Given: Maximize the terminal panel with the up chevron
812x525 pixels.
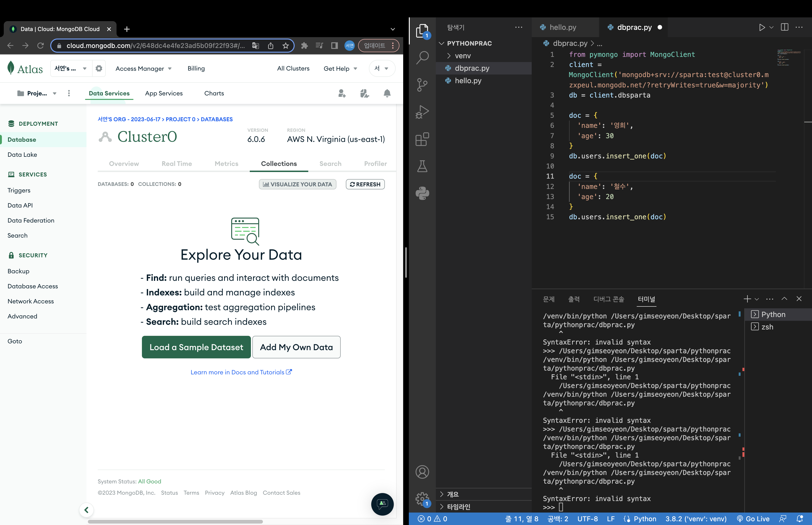Looking at the screenshot, I should point(785,299).
